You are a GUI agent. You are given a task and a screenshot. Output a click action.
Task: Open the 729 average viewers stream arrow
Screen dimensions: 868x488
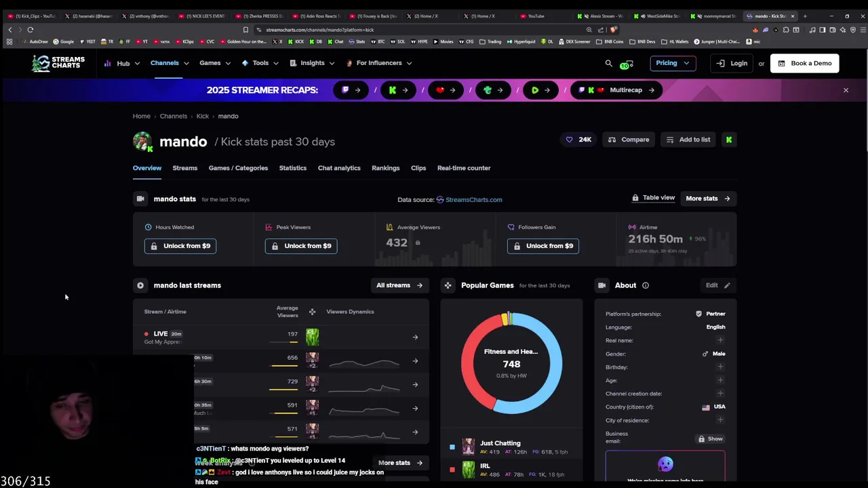point(415,384)
